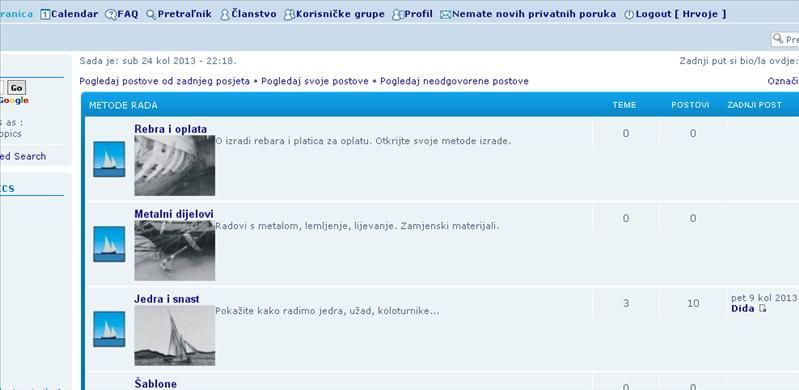The image size is (799, 390).
Task: Click the private messages envelope icon
Action: [446, 15]
